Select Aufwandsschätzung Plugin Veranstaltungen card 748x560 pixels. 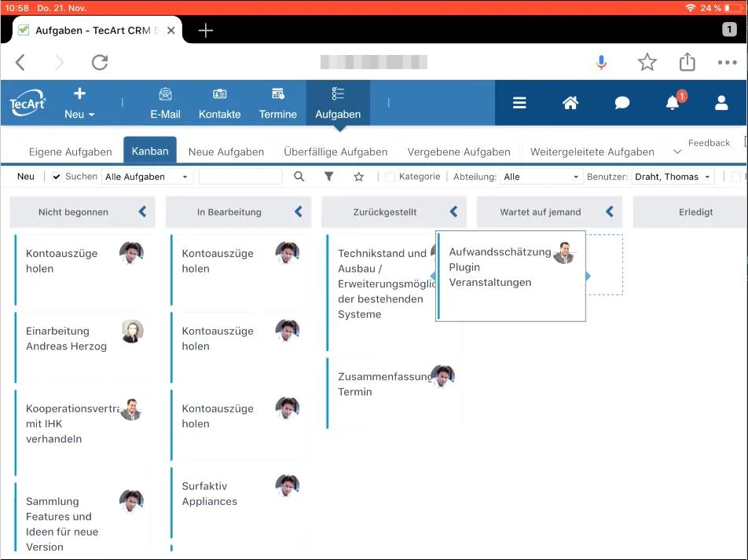[511, 276]
